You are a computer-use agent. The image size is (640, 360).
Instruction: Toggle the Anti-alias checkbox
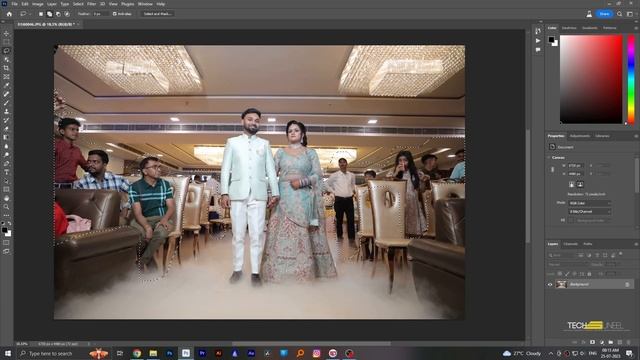click(x=115, y=14)
